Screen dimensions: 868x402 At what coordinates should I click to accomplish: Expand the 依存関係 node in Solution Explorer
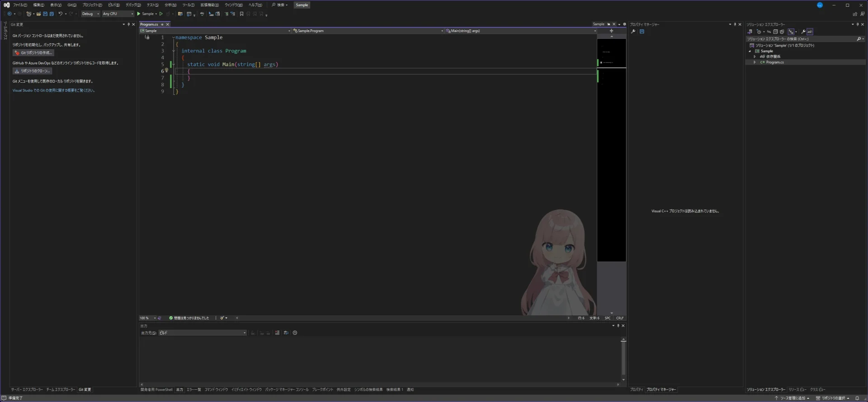(x=755, y=56)
